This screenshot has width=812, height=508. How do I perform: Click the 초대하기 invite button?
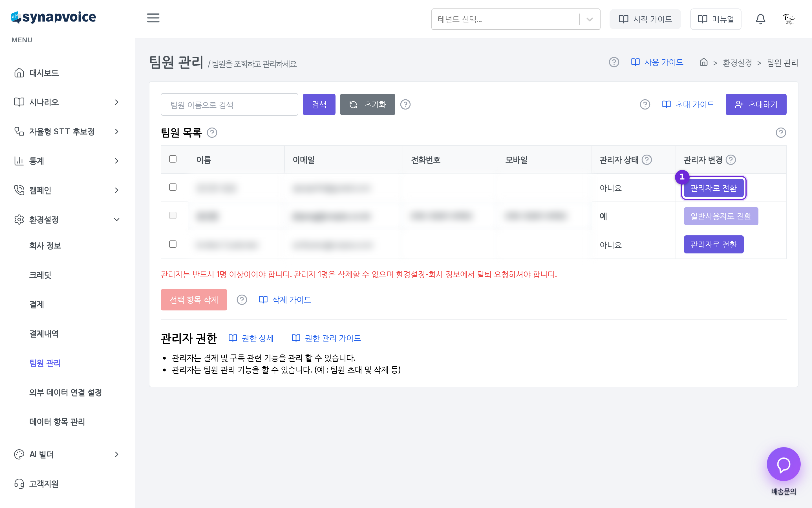(756, 104)
